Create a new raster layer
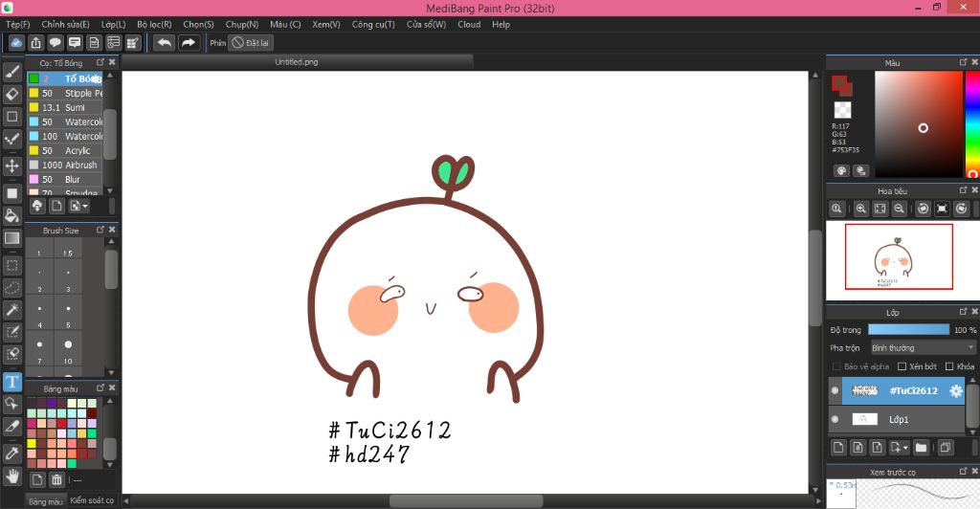 tap(838, 447)
